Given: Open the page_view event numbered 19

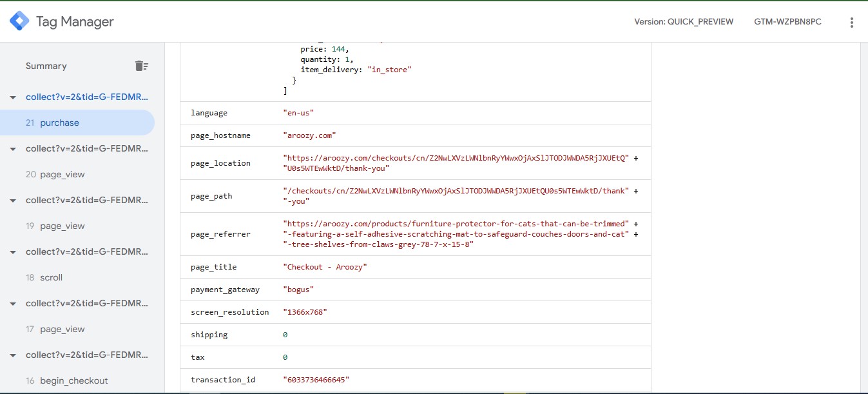Looking at the screenshot, I should click(x=62, y=226).
